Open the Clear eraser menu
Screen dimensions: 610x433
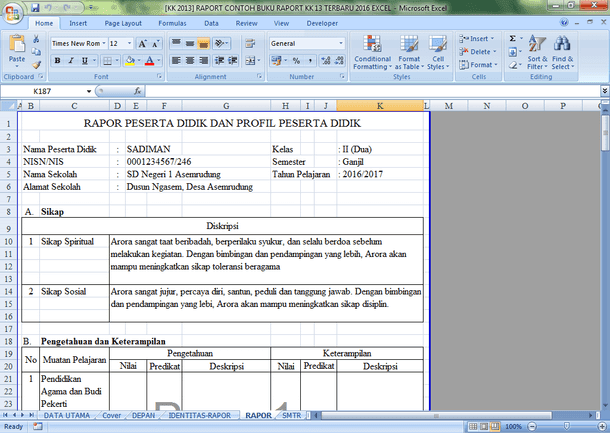pos(513,65)
